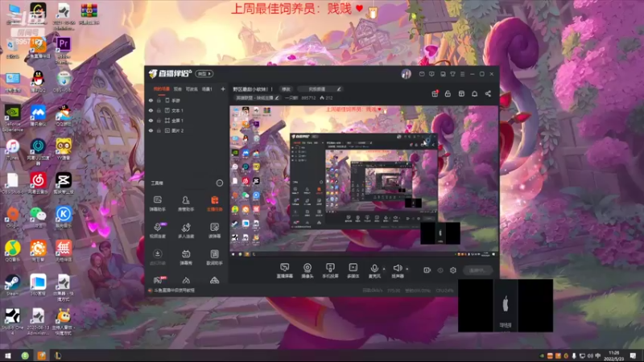This screenshot has height=362, width=644.
Task: Click the grey pill button with pencil at top
Action: (320, 89)
